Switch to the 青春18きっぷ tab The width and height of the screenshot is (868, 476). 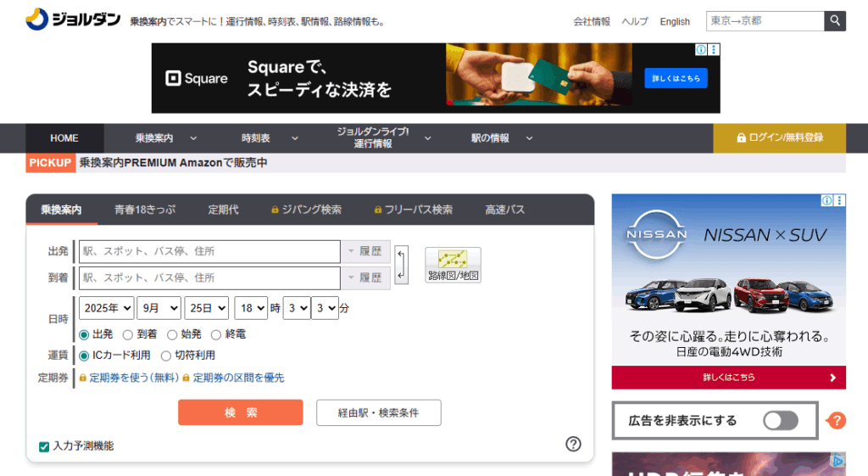point(144,210)
